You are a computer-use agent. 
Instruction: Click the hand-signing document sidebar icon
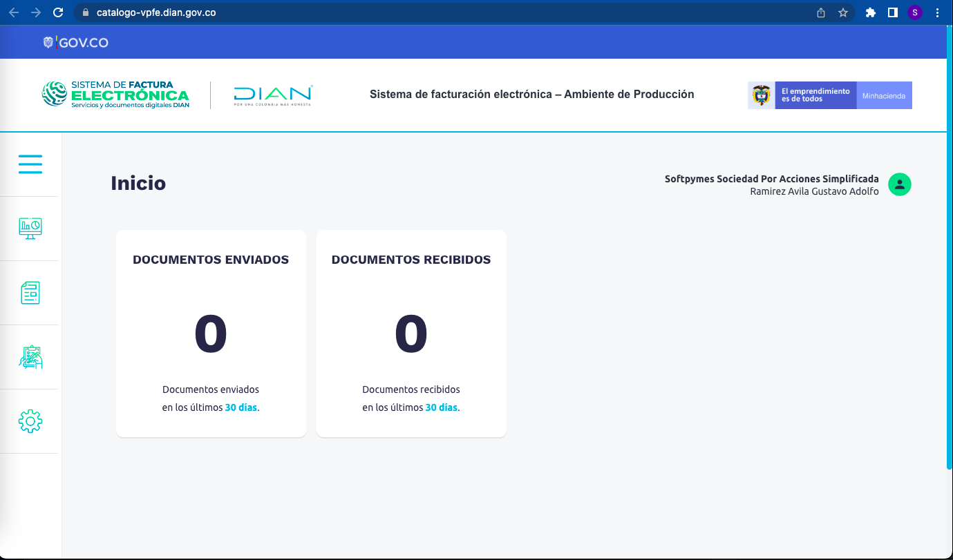point(30,357)
